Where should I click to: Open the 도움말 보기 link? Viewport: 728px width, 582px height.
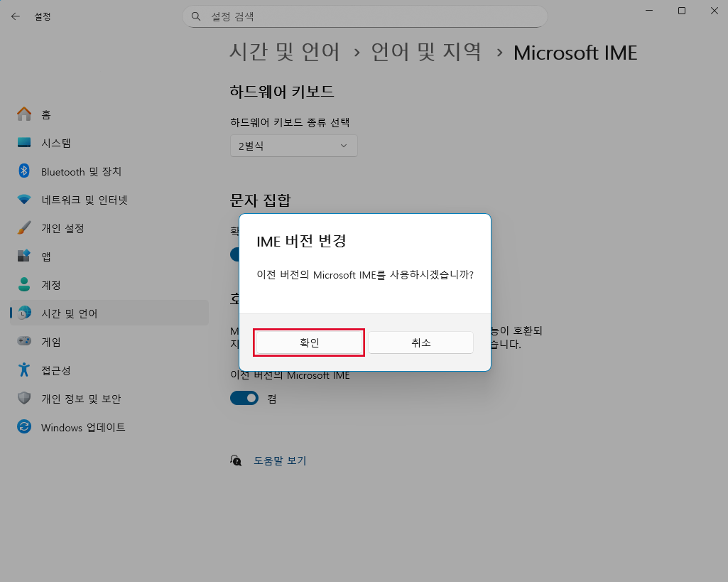tap(280, 460)
